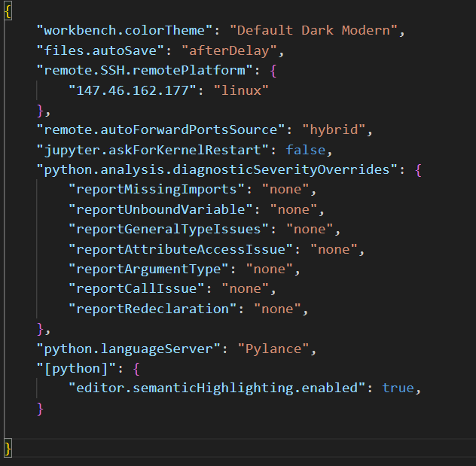Click the "linux" value
The width and height of the screenshot is (476, 466).
click(x=241, y=90)
